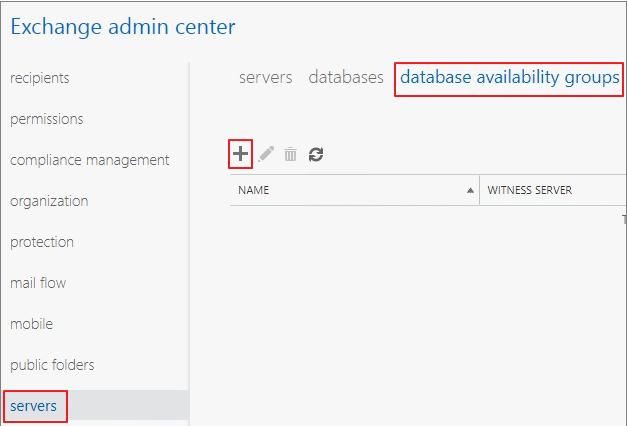The height and width of the screenshot is (426, 627).
Task: Refresh the database availability groups list
Action: [316, 154]
